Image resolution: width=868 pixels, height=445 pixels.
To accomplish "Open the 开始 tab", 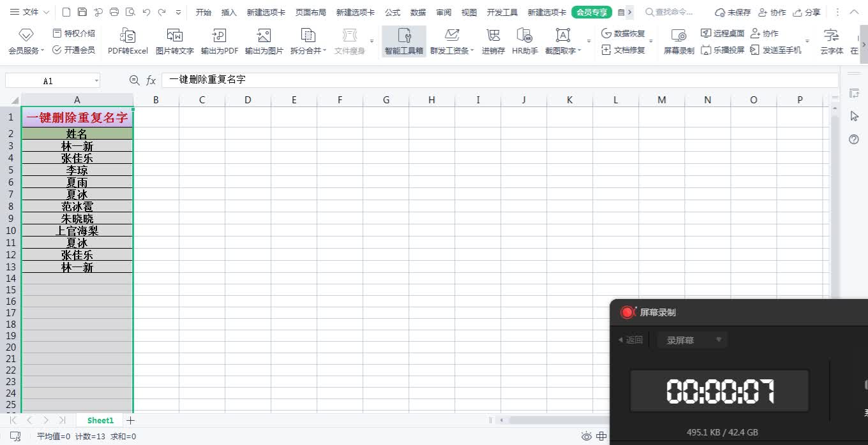I will [x=204, y=12].
